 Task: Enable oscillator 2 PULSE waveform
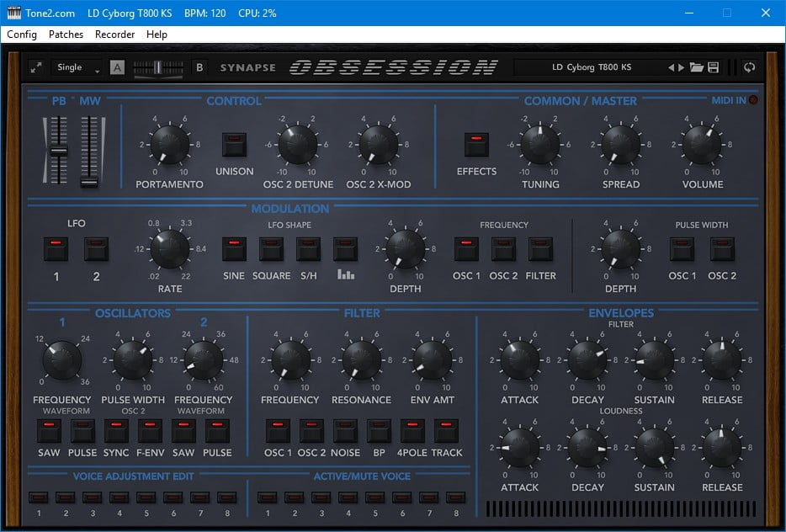pyautogui.click(x=217, y=431)
